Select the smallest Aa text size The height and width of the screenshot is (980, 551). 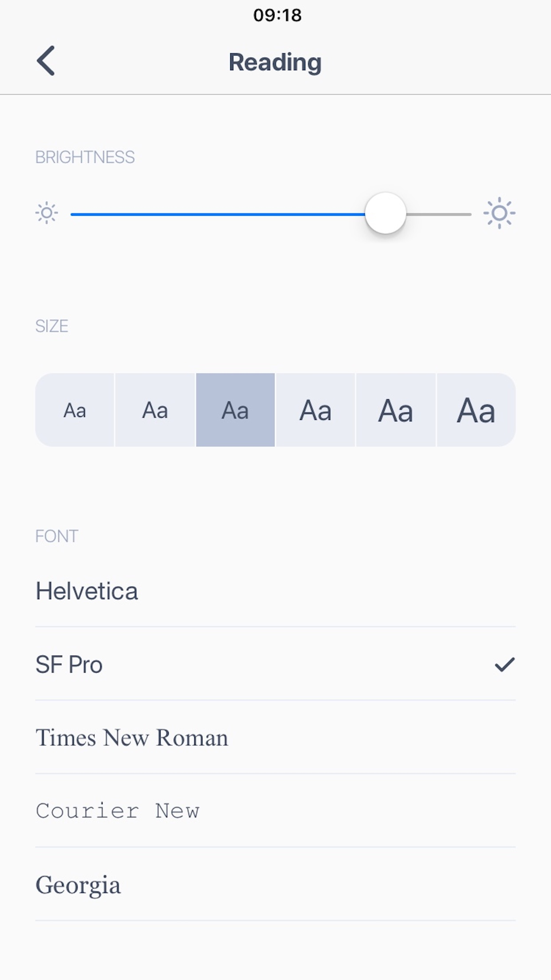75,410
